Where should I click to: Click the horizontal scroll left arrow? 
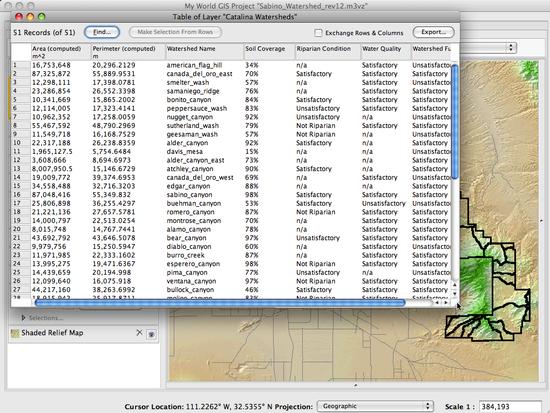[437, 302]
